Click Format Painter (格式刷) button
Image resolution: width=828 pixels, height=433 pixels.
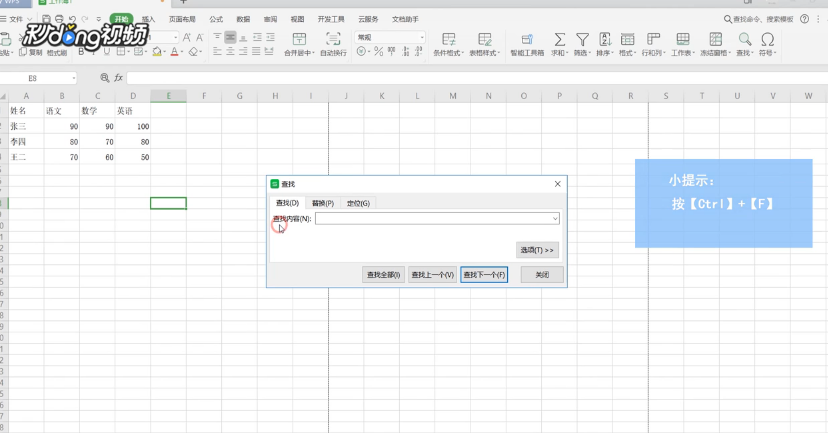(x=57, y=52)
